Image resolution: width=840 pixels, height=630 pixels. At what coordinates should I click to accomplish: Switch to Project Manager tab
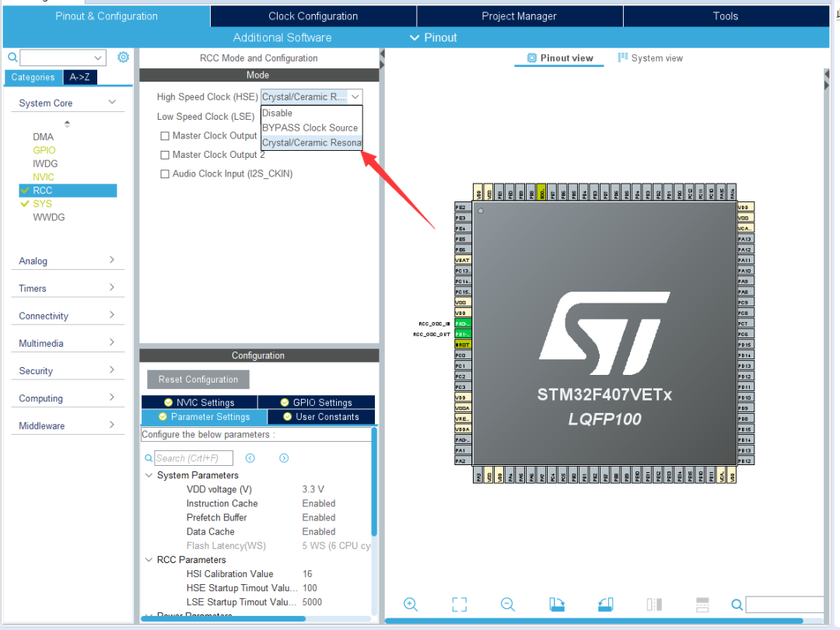point(519,16)
